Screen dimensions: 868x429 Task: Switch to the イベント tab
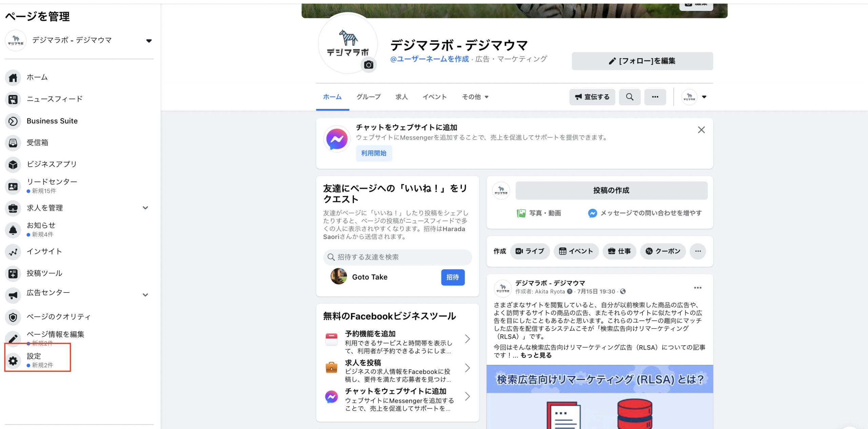[x=434, y=97]
